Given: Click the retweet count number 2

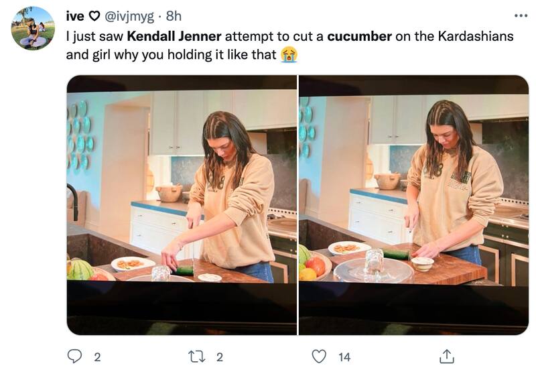Looking at the screenshot, I should coord(220,357).
